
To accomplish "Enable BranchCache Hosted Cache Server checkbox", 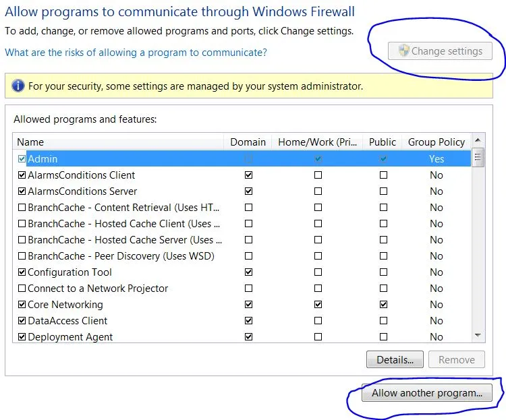I will [x=22, y=240].
